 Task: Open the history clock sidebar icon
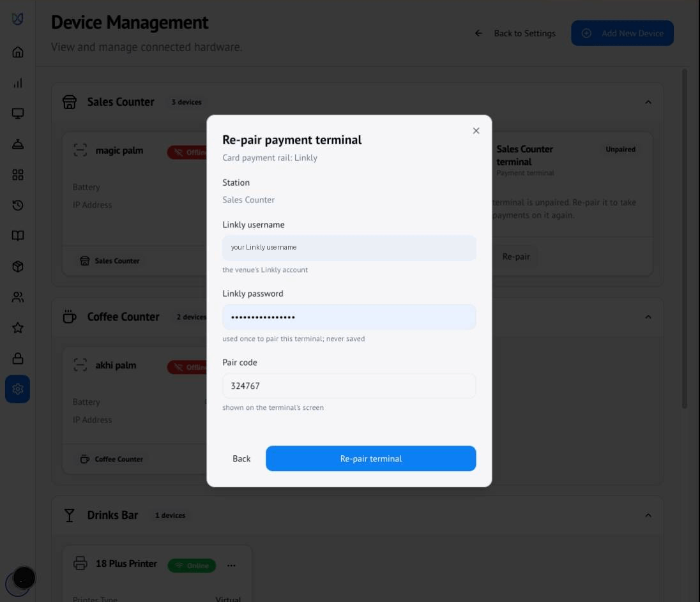pyautogui.click(x=17, y=206)
